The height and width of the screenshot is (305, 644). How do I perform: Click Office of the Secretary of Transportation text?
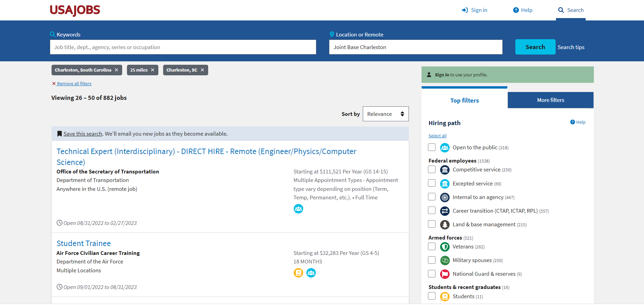point(108,171)
